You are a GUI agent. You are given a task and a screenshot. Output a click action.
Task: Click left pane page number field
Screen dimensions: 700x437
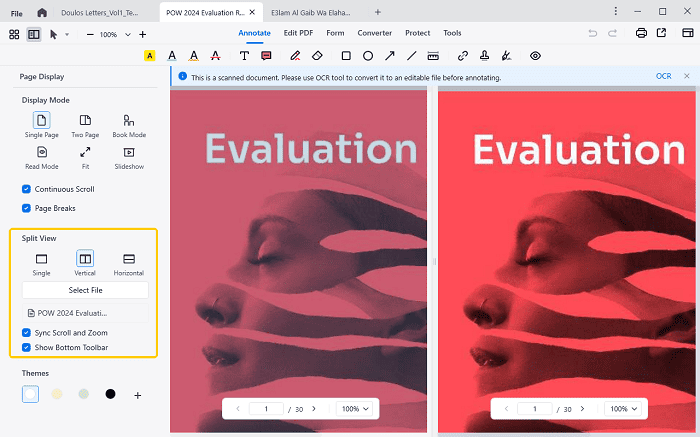click(267, 409)
